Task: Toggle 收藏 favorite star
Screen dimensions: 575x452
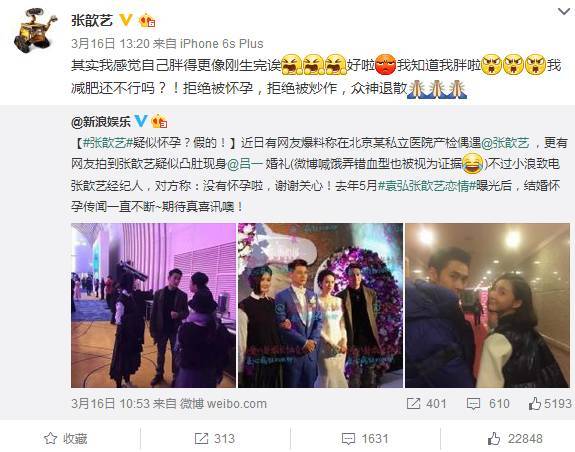Action: 66,438
